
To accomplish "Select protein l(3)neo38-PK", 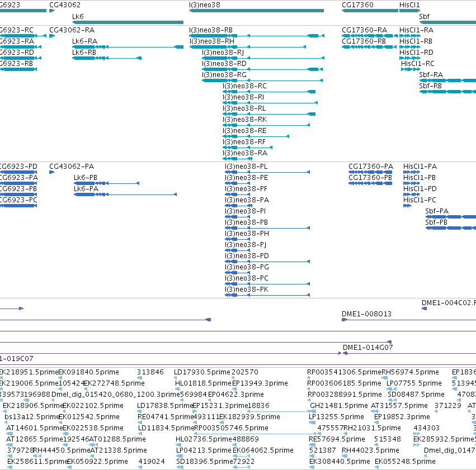I will [247, 289].
